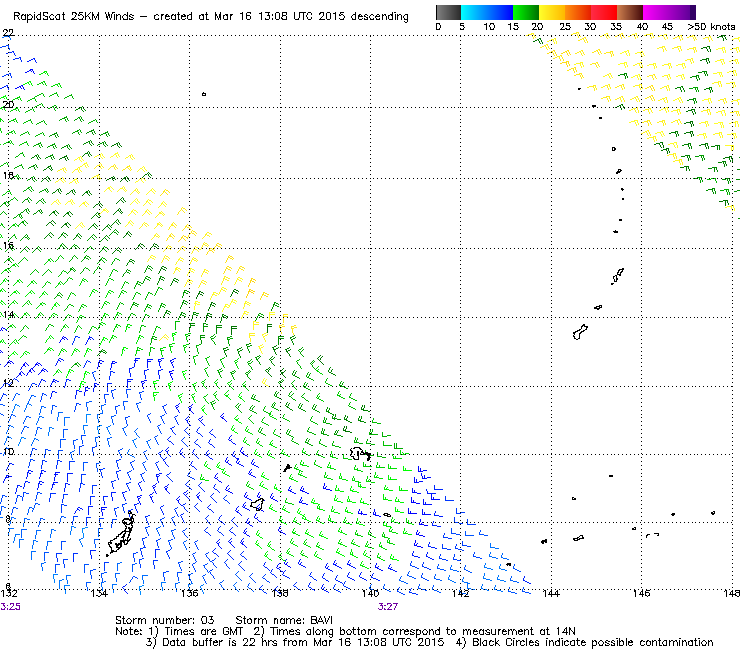Image resolution: width=740 pixels, height=650 pixels.
Task: Click the latitude label "12" on left axis
Action: pos(8,383)
